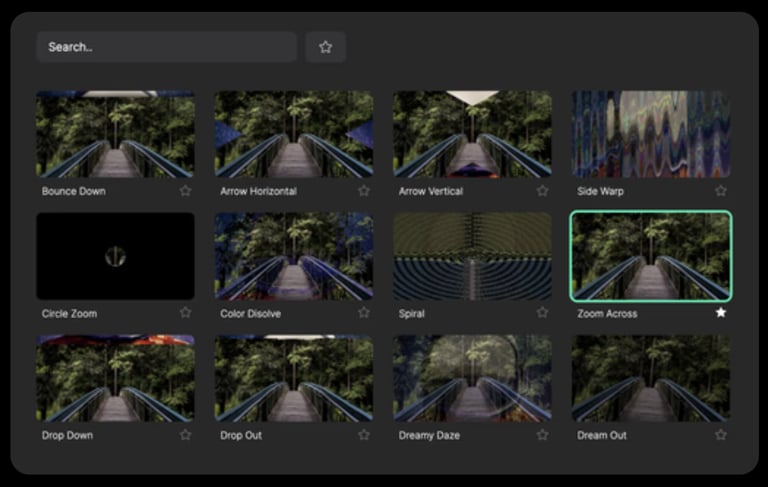The image size is (768, 487).
Task: Favorite the Spiral transition
Action: coord(542,313)
